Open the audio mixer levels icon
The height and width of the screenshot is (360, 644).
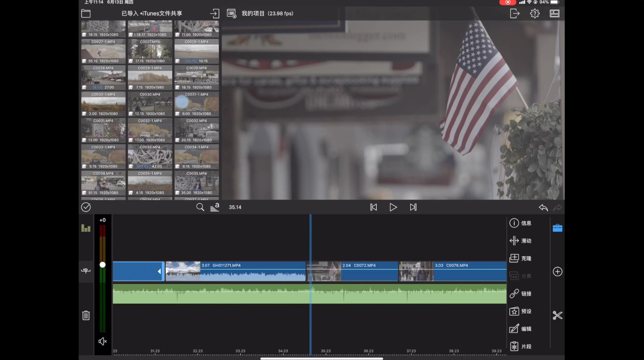click(x=86, y=228)
